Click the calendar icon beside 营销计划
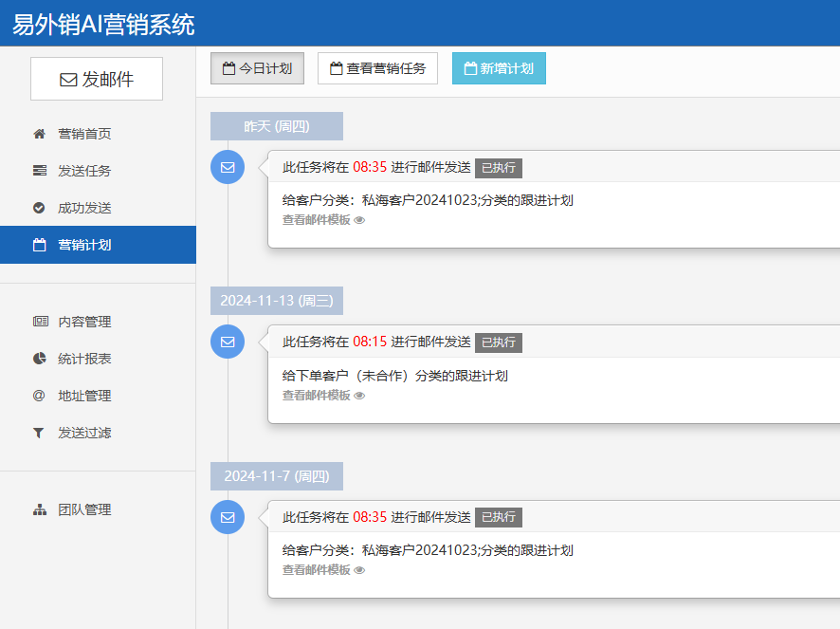Screen dimensions: 840x629 pyautogui.click(x=39, y=245)
